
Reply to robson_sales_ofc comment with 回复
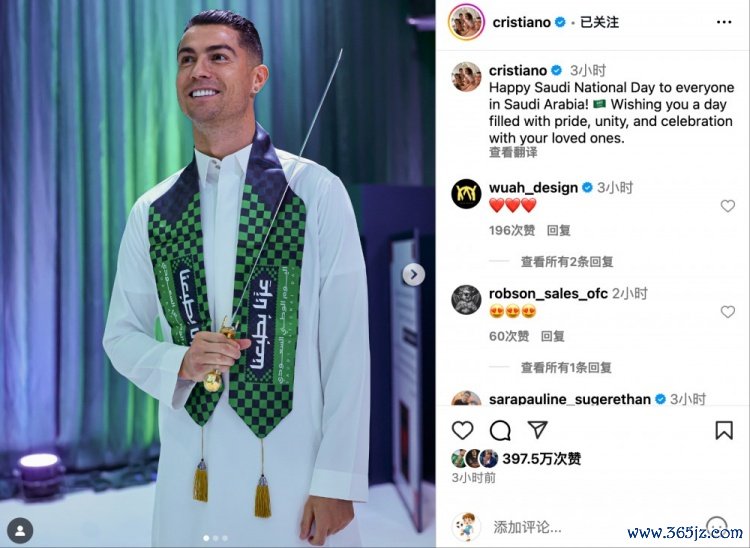(x=552, y=336)
